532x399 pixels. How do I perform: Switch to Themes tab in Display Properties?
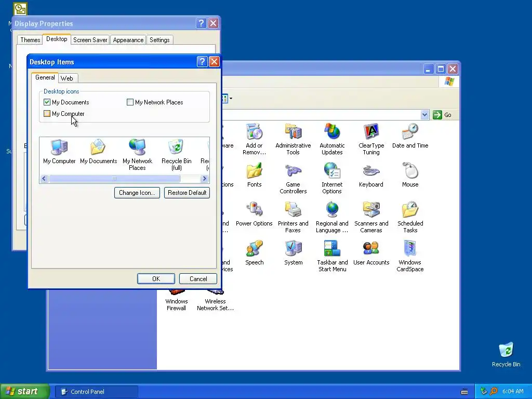coord(30,40)
